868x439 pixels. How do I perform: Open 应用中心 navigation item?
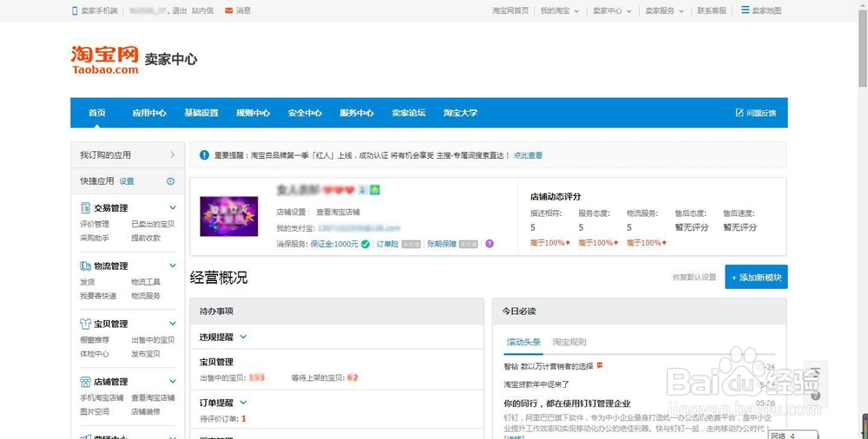149,113
